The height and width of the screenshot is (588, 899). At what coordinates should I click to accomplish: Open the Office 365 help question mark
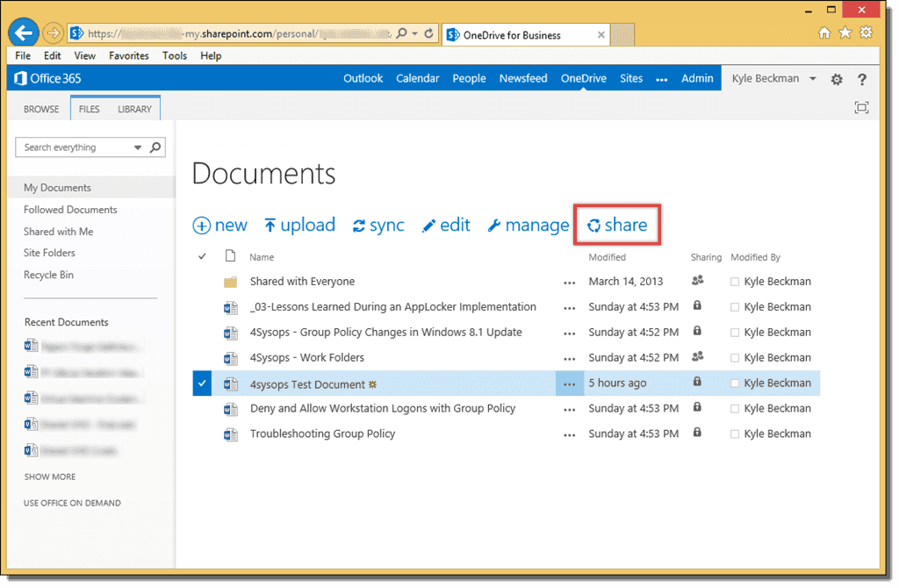(862, 79)
